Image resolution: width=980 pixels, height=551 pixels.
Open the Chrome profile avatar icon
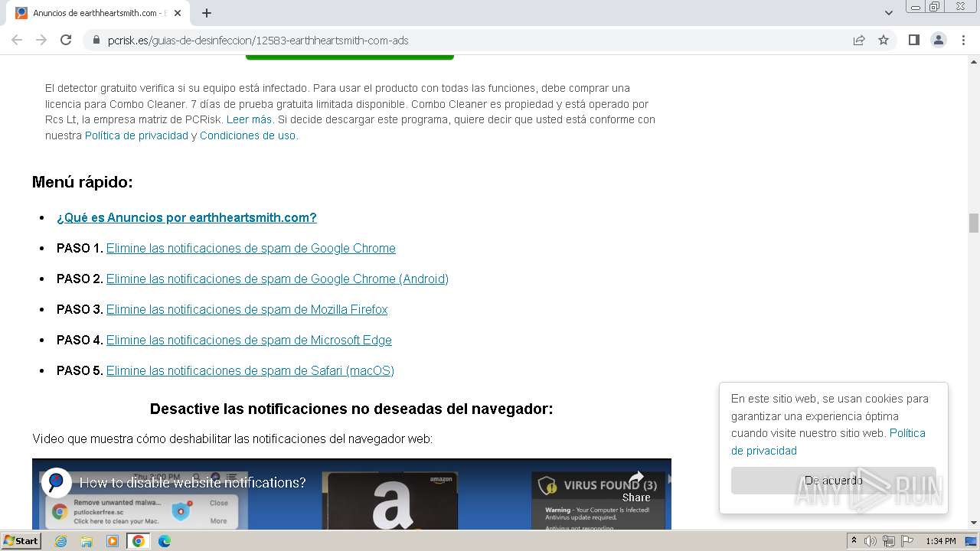(x=939, y=40)
